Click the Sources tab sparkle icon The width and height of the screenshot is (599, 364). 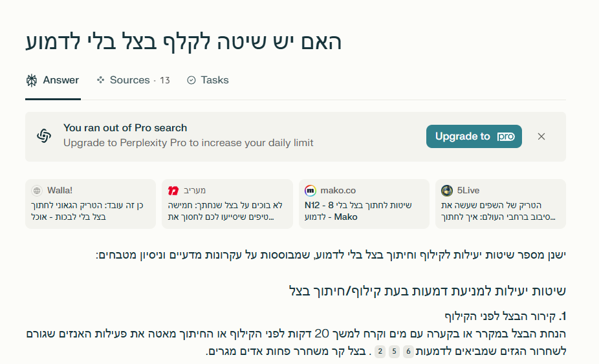pyautogui.click(x=100, y=80)
